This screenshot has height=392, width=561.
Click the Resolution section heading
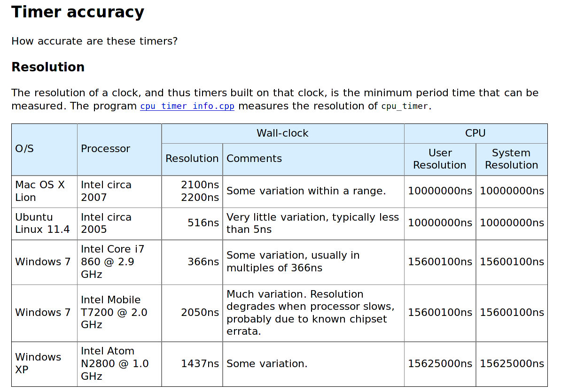(x=47, y=67)
